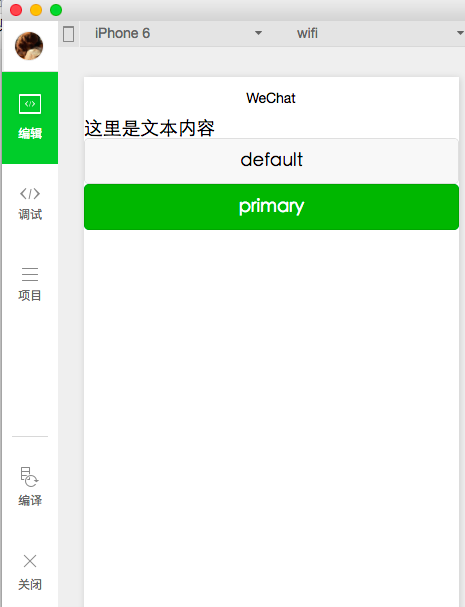The width and height of the screenshot is (465, 607).
Task: Expand the iPhone 6 device dropdown
Action: 178,33
